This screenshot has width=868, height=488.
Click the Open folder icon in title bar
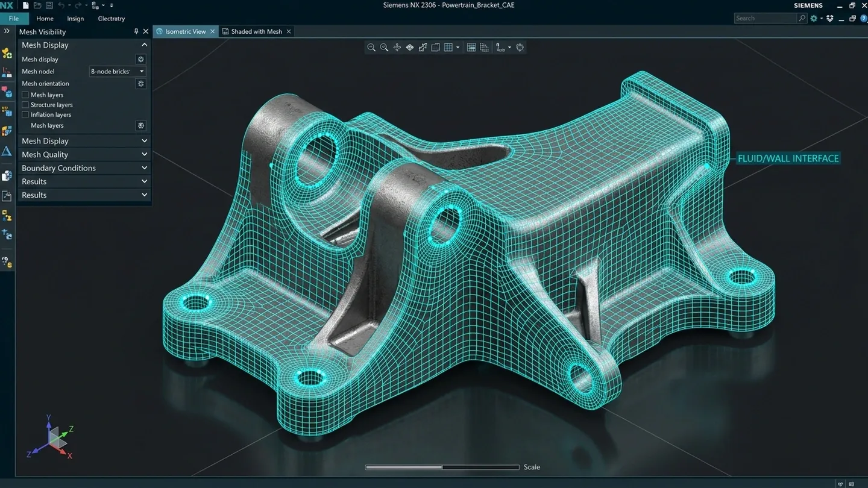[x=37, y=5]
